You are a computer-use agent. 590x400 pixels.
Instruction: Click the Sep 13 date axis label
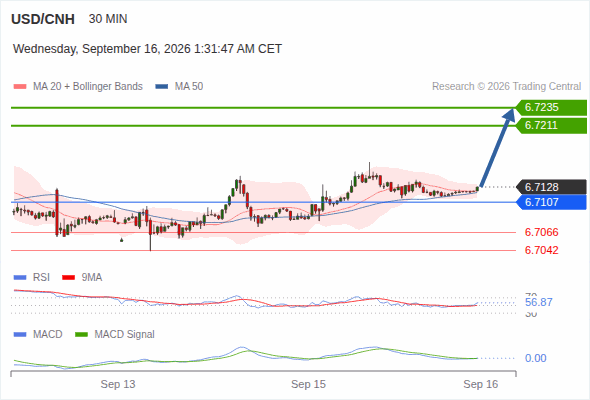pyautogui.click(x=118, y=384)
